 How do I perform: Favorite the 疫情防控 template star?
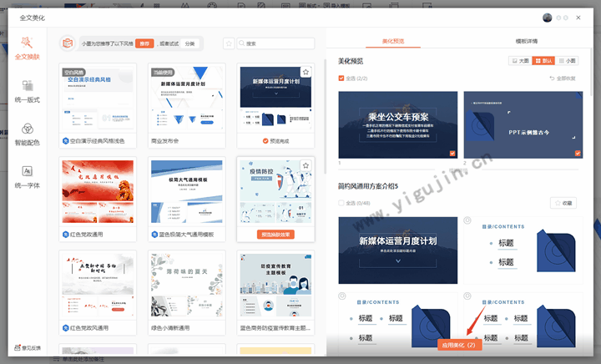pyautogui.click(x=306, y=165)
